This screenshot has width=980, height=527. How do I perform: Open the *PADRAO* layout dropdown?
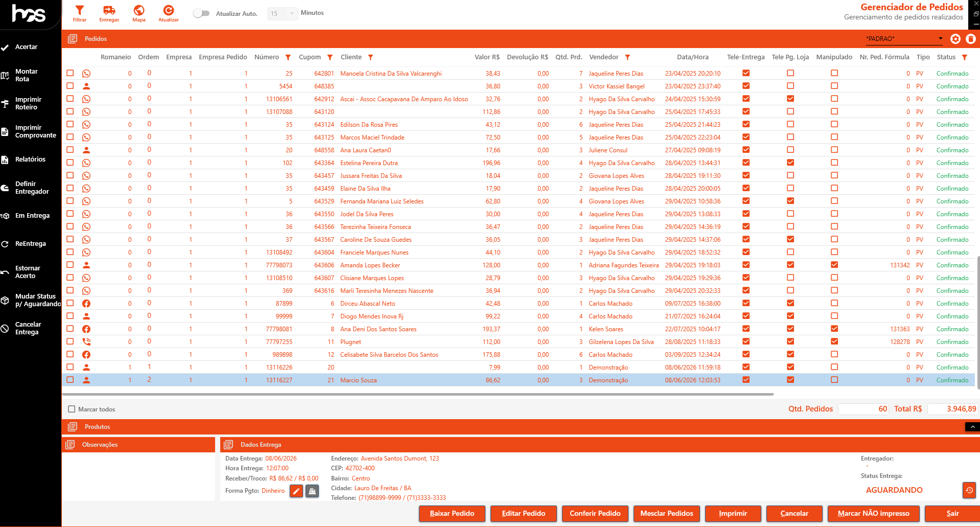point(904,39)
